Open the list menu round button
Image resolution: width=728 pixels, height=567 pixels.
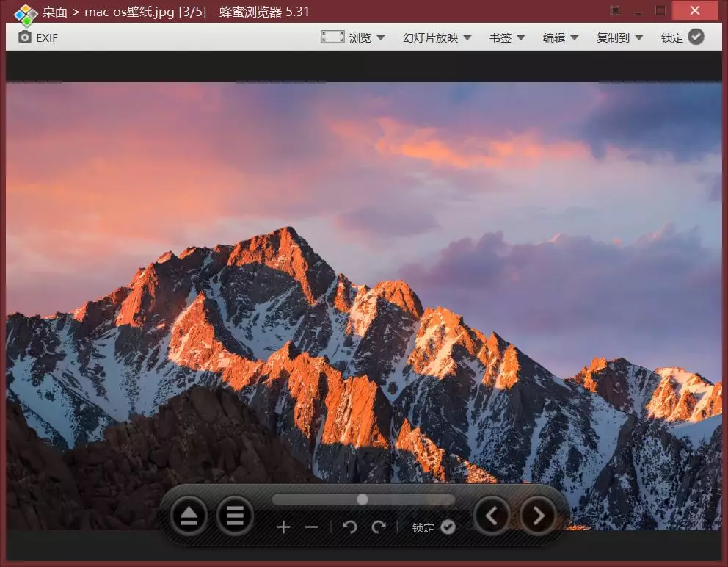pos(235,516)
